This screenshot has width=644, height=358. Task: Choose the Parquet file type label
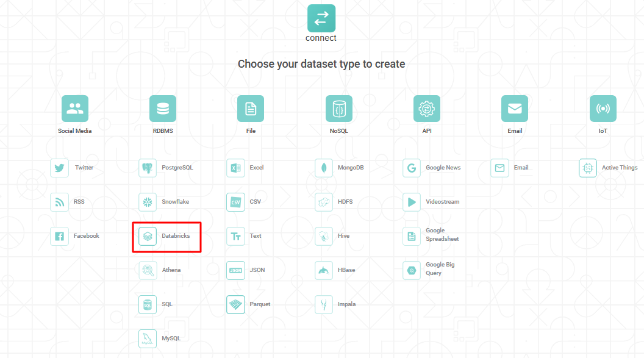(260, 304)
